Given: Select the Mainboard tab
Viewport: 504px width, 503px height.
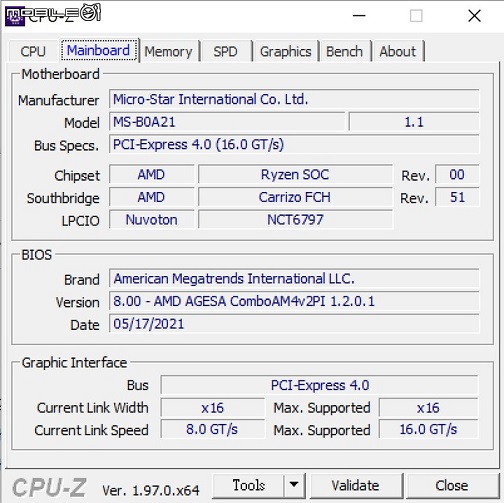Looking at the screenshot, I should coord(99,50).
